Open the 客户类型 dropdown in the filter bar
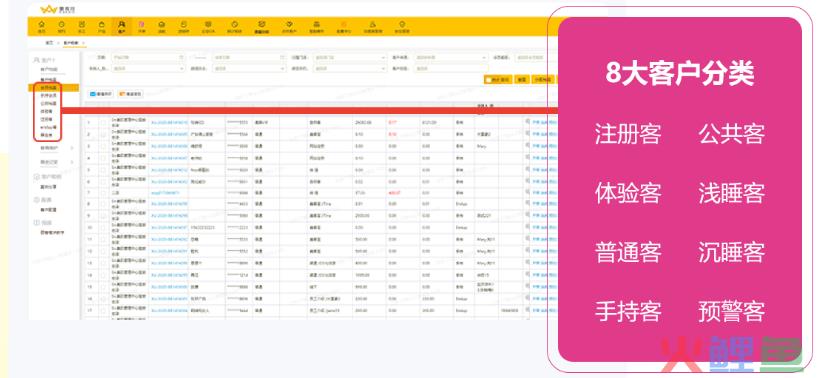This screenshot has height=378, width=828. pos(450,57)
